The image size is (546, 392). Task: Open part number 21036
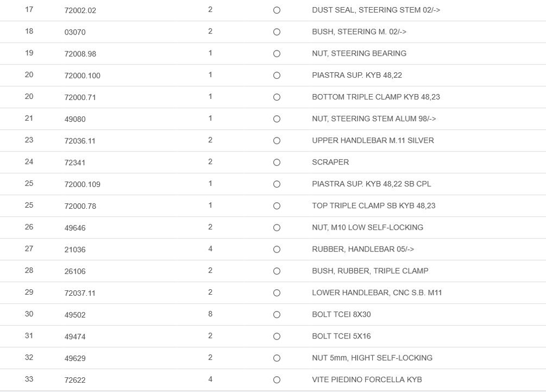tap(75, 250)
